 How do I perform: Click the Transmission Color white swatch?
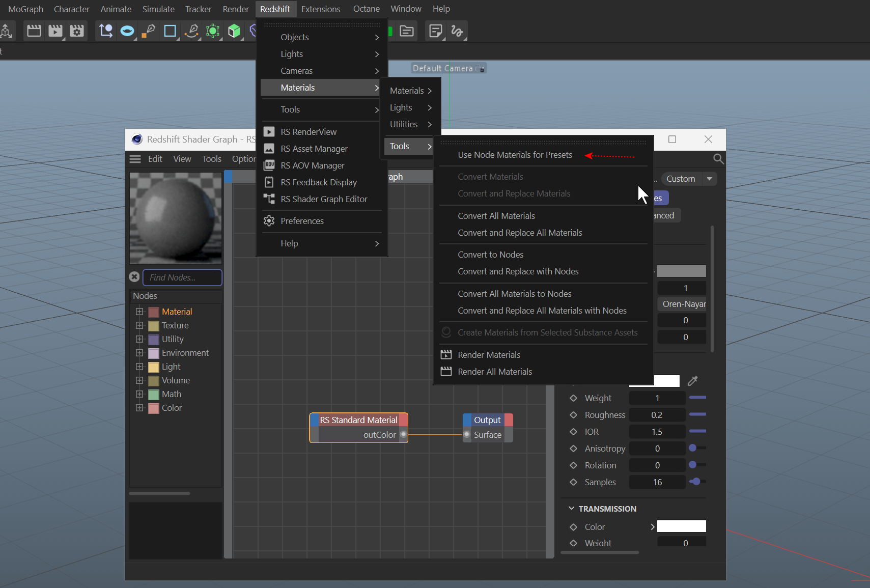click(x=682, y=526)
